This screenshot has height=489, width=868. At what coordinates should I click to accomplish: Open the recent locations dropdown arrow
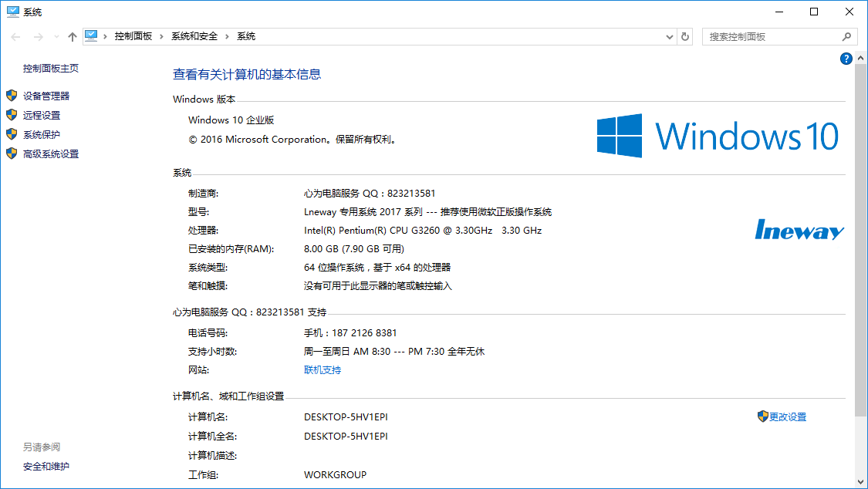click(56, 37)
